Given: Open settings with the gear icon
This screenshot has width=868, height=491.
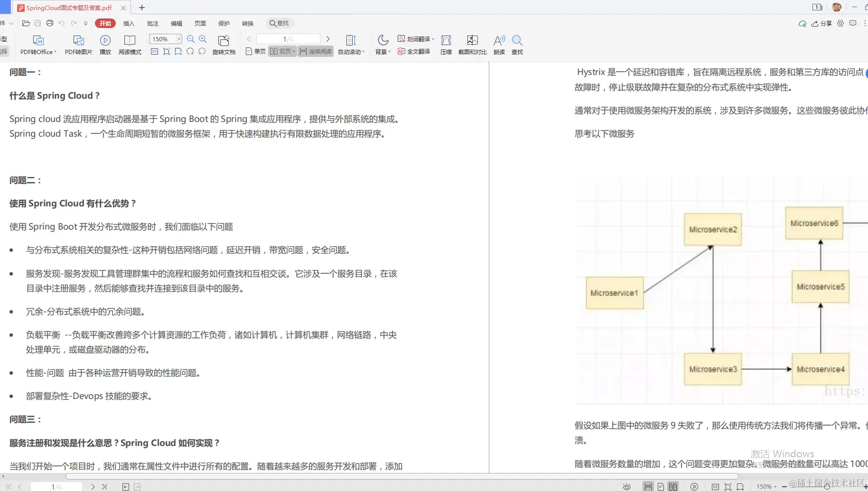Looking at the screenshot, I should tap(840, 23).
